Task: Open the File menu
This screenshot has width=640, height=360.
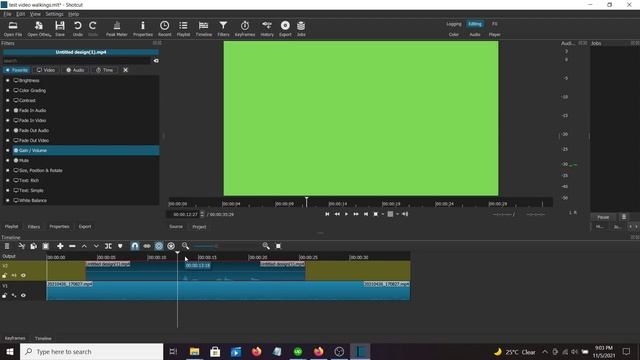Action: coord(7,14)
